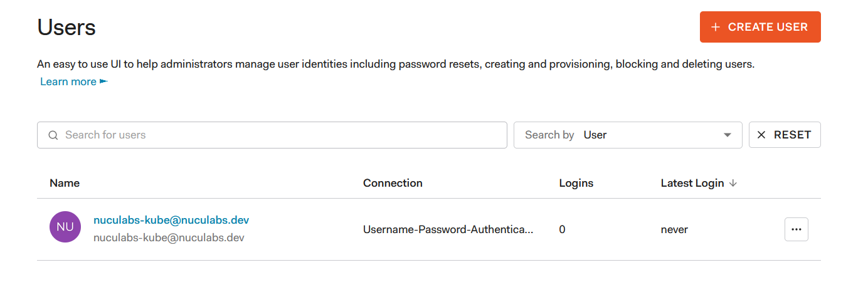Click the Logins column header

point(576,183)
